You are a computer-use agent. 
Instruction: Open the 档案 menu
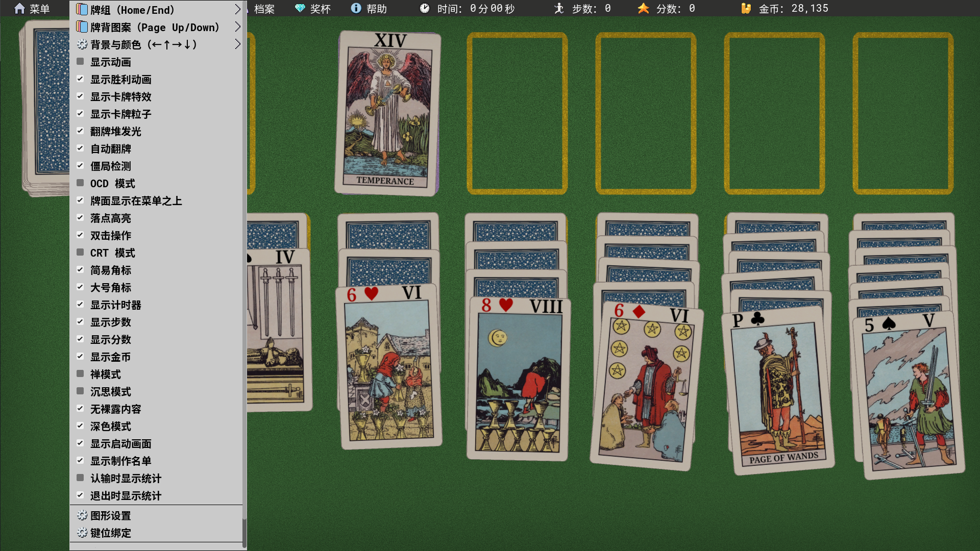(264, 9)
